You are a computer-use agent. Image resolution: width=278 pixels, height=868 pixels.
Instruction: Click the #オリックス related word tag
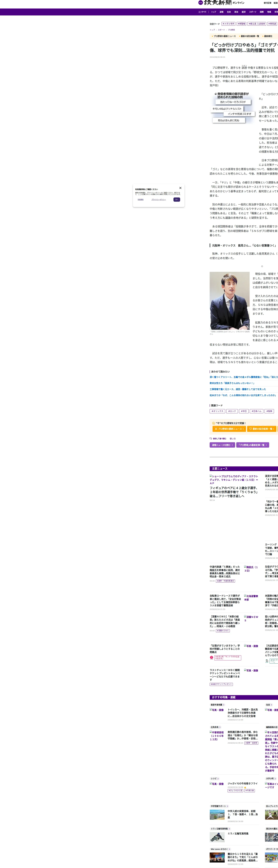(x=217, y=411)
